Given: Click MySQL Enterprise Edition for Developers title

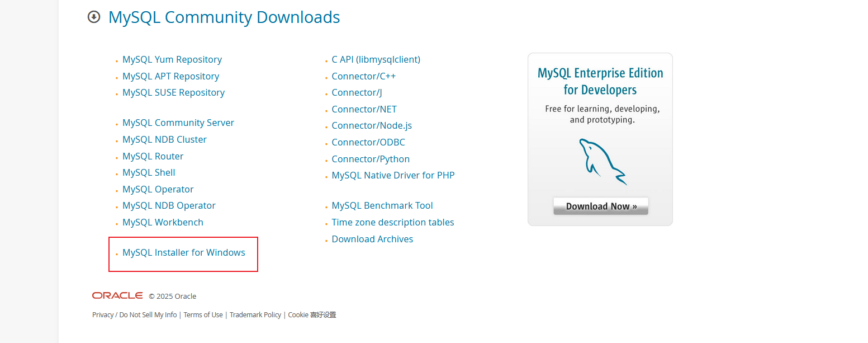Looking at the screenshot, I should coord(600,81).
